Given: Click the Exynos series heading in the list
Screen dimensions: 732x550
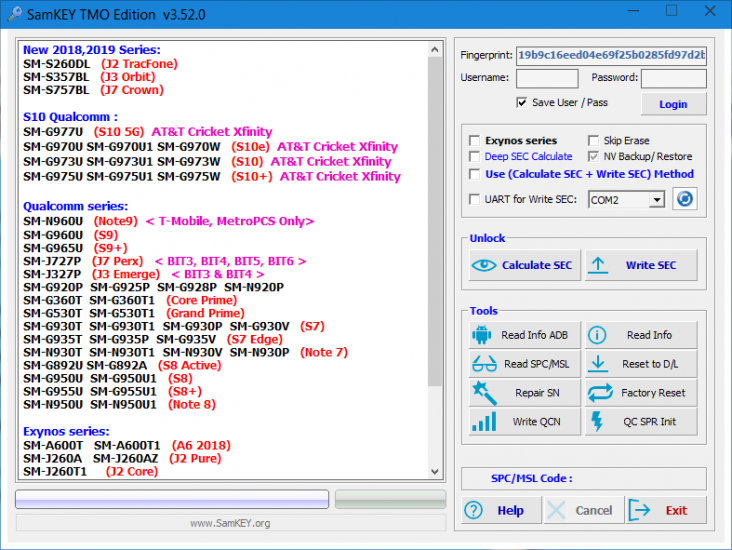Looking at the screenshot, I should [66, 431].
